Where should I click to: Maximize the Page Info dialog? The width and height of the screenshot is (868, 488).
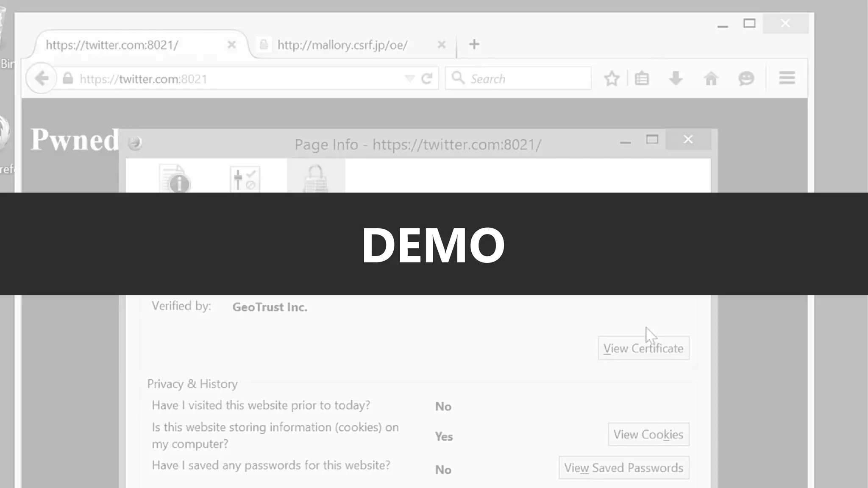click(x=652, y=139)
